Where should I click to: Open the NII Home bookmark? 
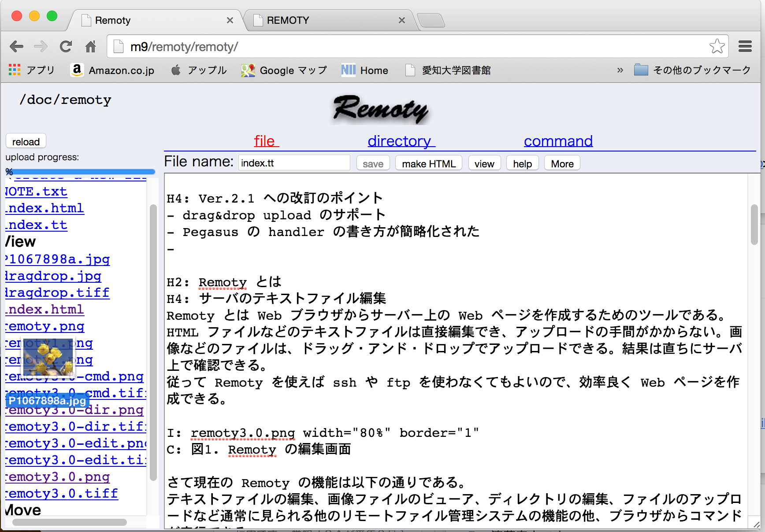click(x=365, y=70)
